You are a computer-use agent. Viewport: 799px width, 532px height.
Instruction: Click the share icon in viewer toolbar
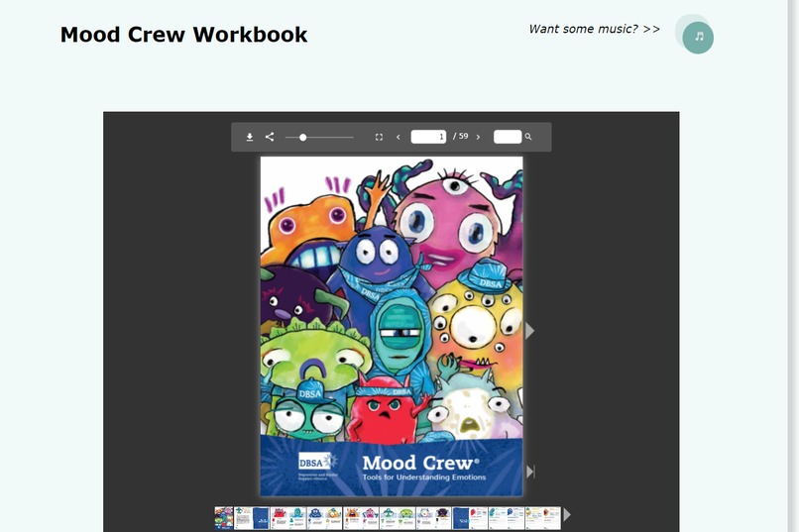coord(270,137)
